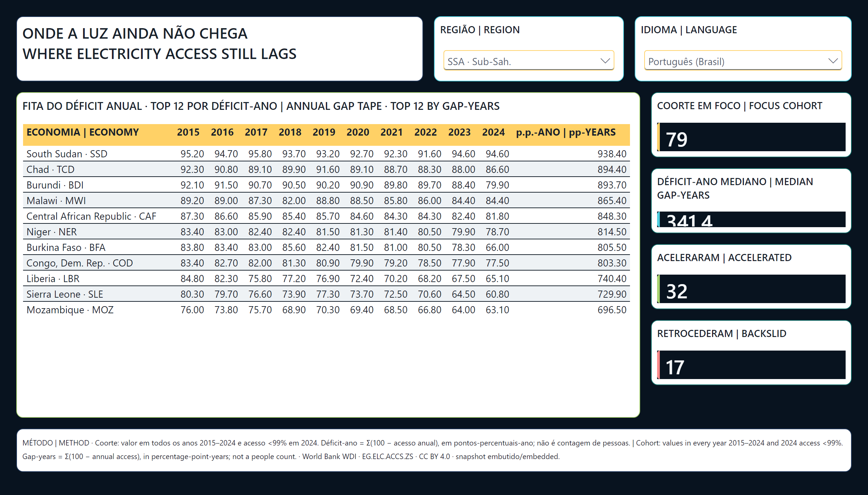Click the dashboard title Where Electricity Access Still Lags
This screenshot has height=495, width=868.
[159, 54]
